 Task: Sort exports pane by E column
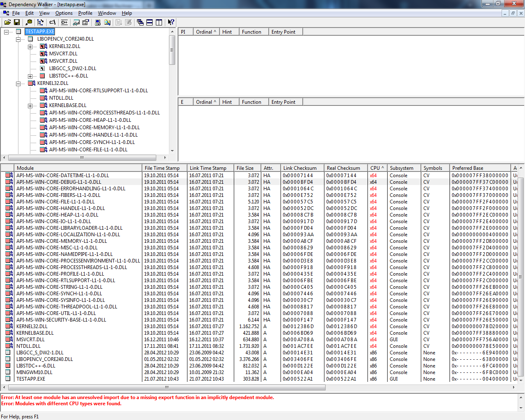click(186, 102)
